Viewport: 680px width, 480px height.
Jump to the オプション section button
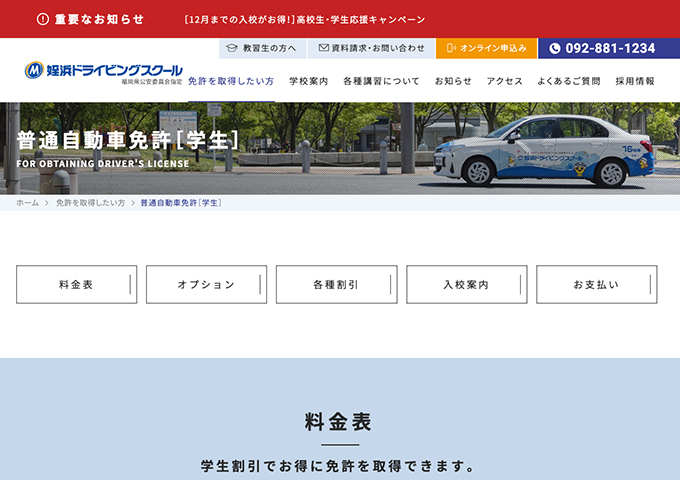pos(206,284)
